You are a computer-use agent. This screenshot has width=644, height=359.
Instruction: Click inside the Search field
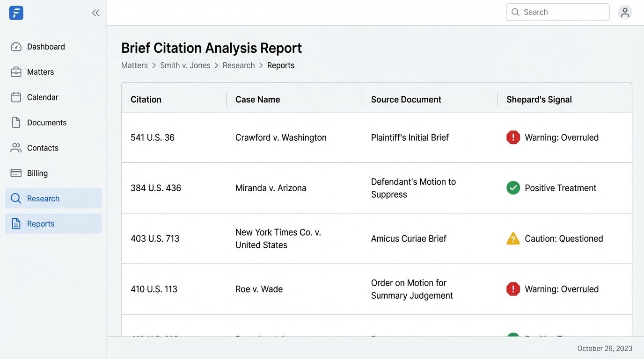[557, 12]
